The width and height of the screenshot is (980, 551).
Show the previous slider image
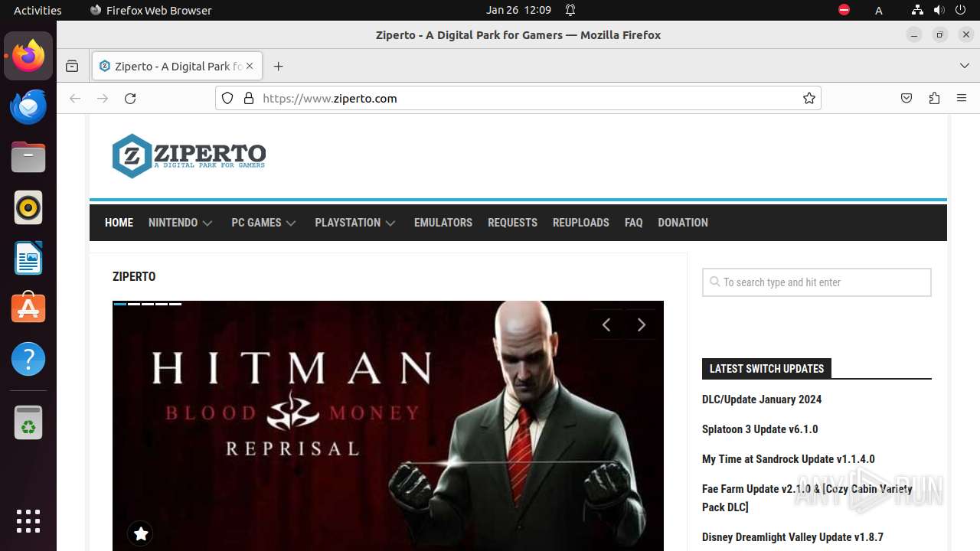(606, 324)
